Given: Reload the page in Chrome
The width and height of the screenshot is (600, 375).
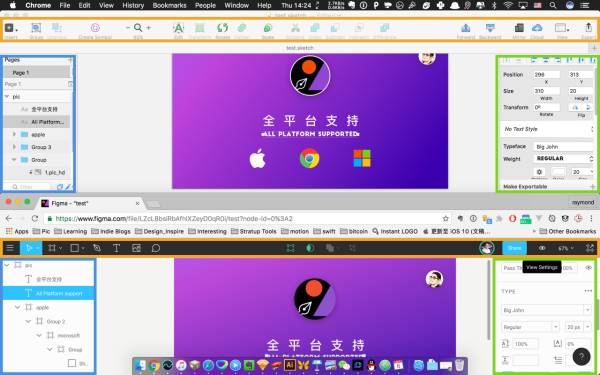Looking at the screenshot, I should (35, 218).
